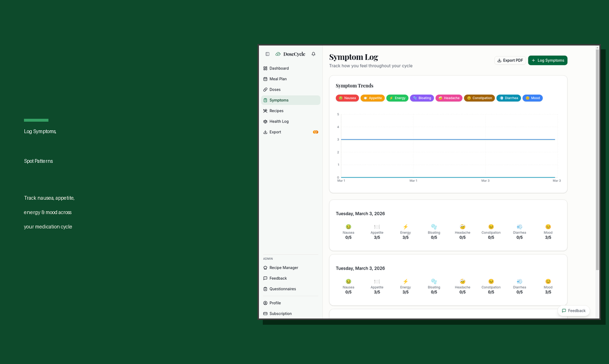Image resolution: width=609 pixels, height=364 pixels.
Task: Click "Track how you feel throughout your cycle"
Action: click(371, 66)
